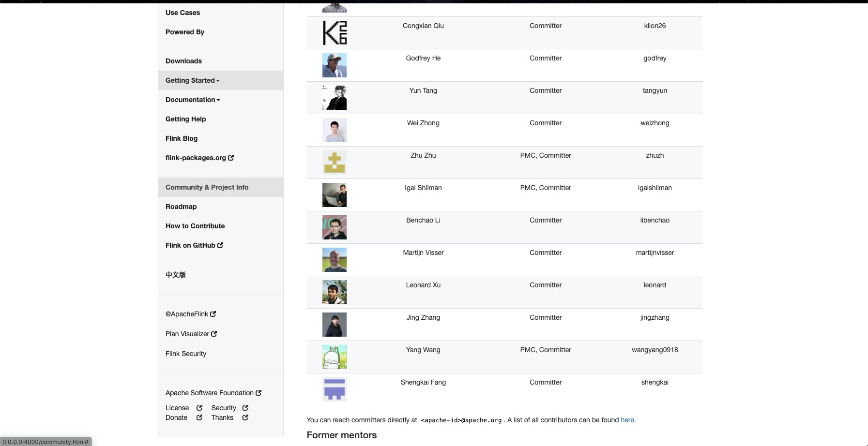Click Shengkai Fang's purple pixel avatar

coord(335,389)
